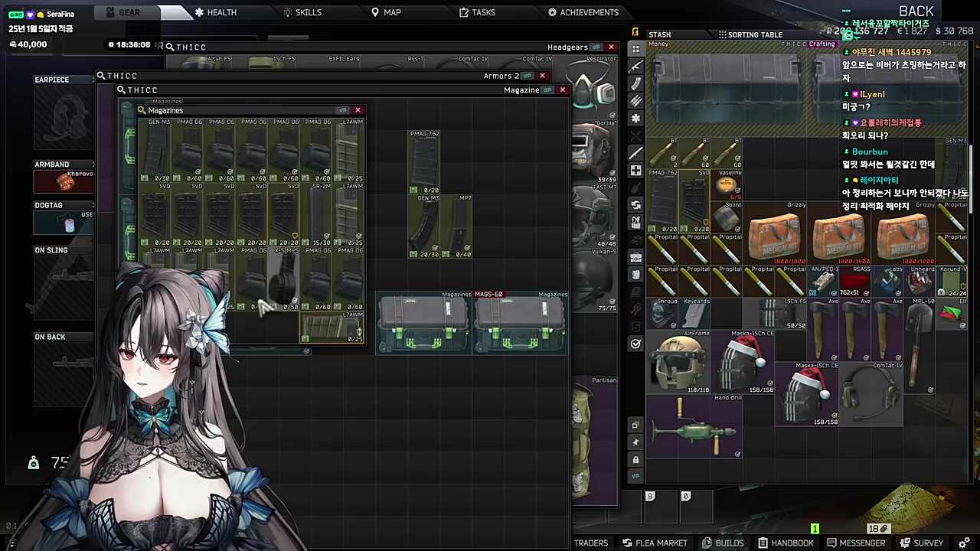This screenshot has width=980, height=551.
Task: Open TRADERS from the bottom bar
Action: pyautogui.click(x=590, y=543)
